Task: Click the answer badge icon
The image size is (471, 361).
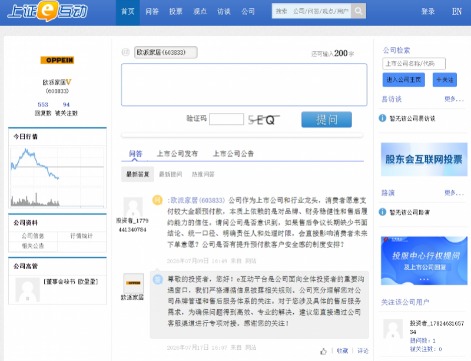Action: pos(157,279)
